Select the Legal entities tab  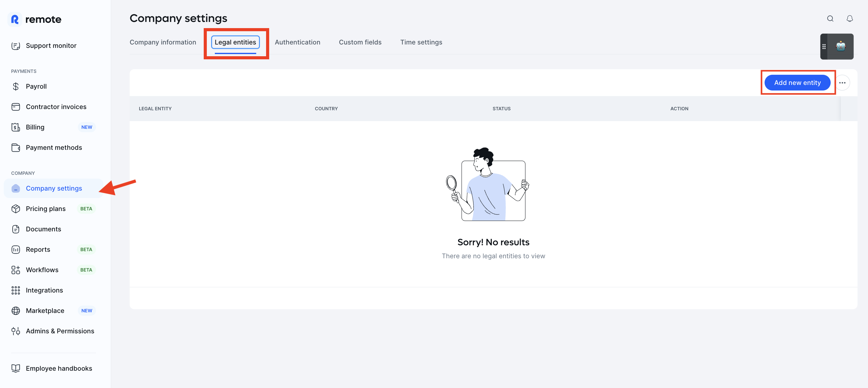pos(235,42)
